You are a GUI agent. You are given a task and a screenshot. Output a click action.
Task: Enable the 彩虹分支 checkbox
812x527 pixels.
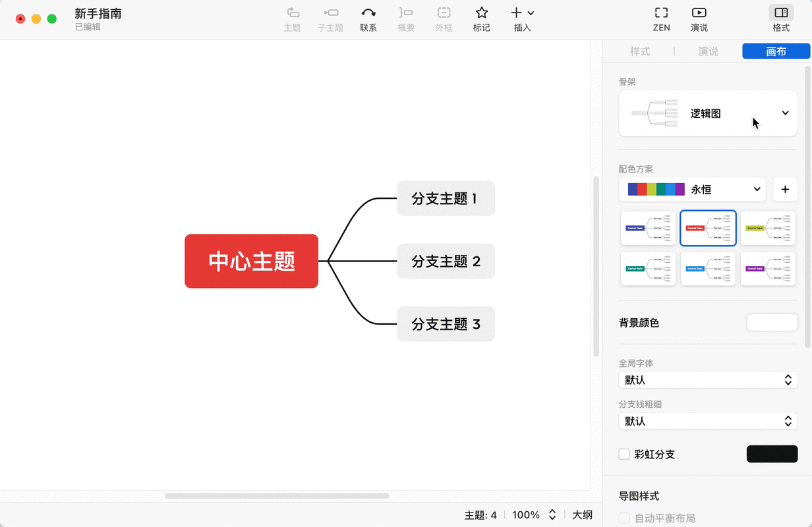pyautogui.click(x=624, y=454)
